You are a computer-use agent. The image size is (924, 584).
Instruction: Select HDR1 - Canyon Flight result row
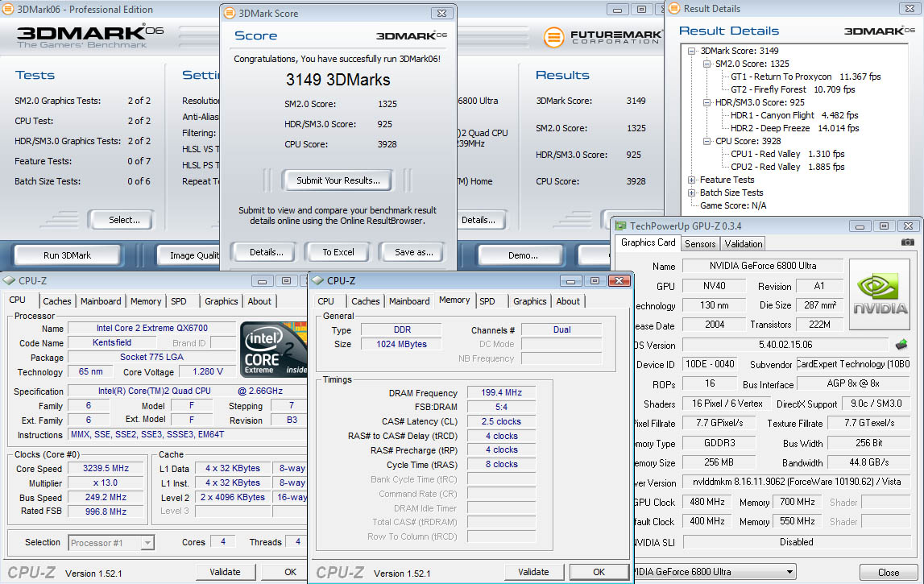pos(794,115)
